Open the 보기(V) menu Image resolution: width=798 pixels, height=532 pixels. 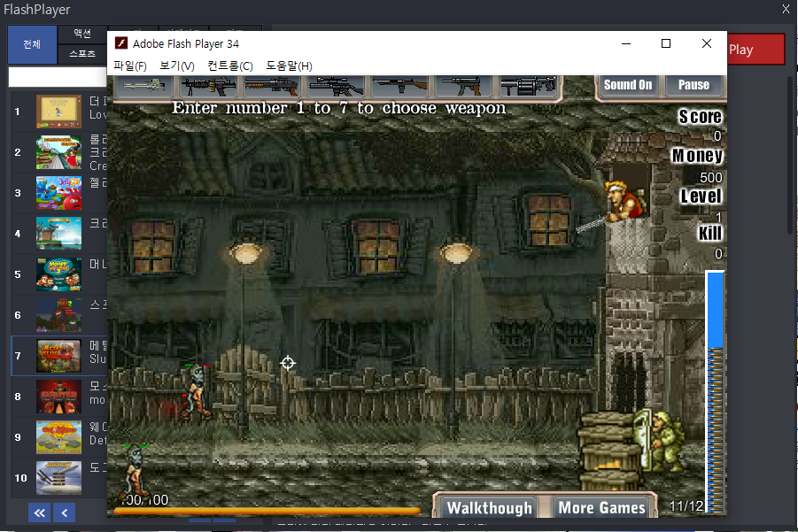click(176, 66)
